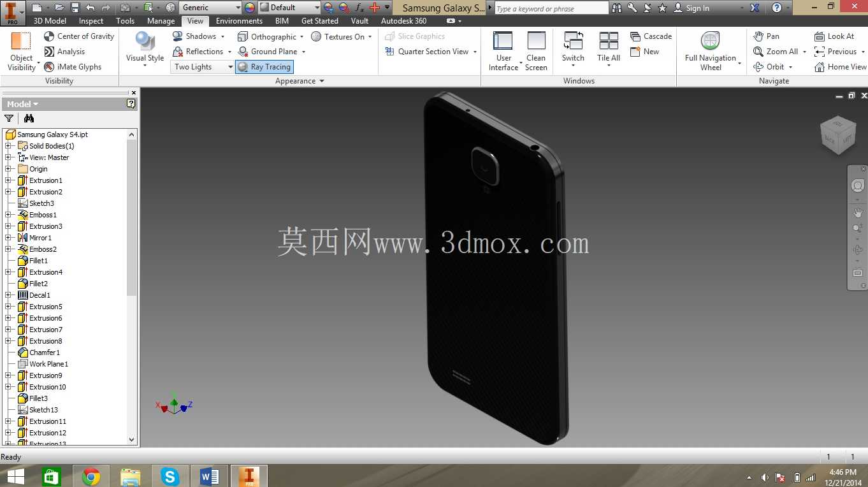Select Work Plane1 in the model tree

pos(48,364)
